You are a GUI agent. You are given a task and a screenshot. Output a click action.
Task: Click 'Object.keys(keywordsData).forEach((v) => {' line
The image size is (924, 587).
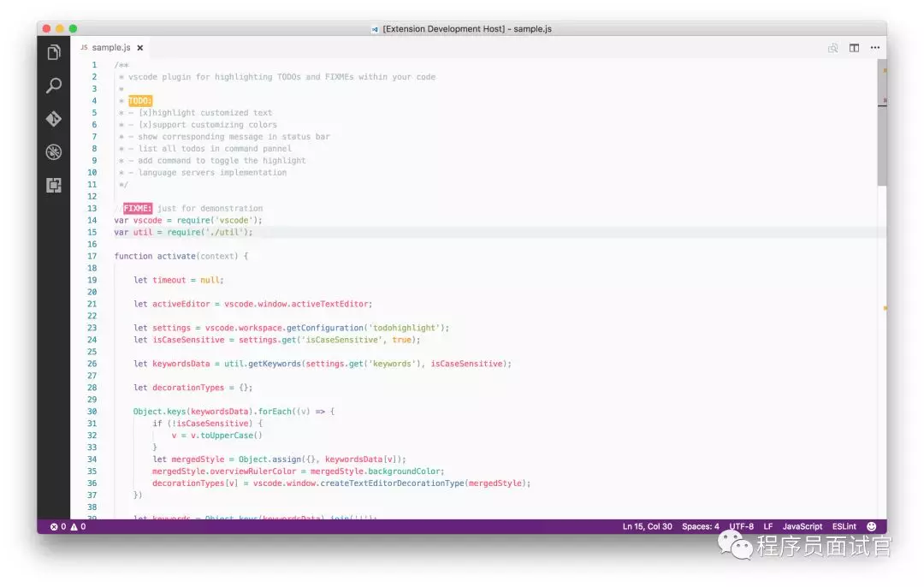click(x=234, y=412)
